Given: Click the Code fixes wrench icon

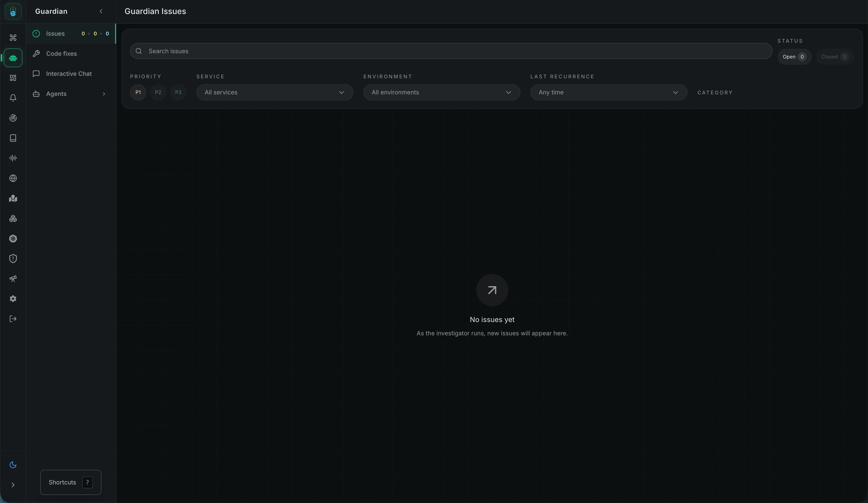Looking at the screenshot, I should [x=36, y=54].
